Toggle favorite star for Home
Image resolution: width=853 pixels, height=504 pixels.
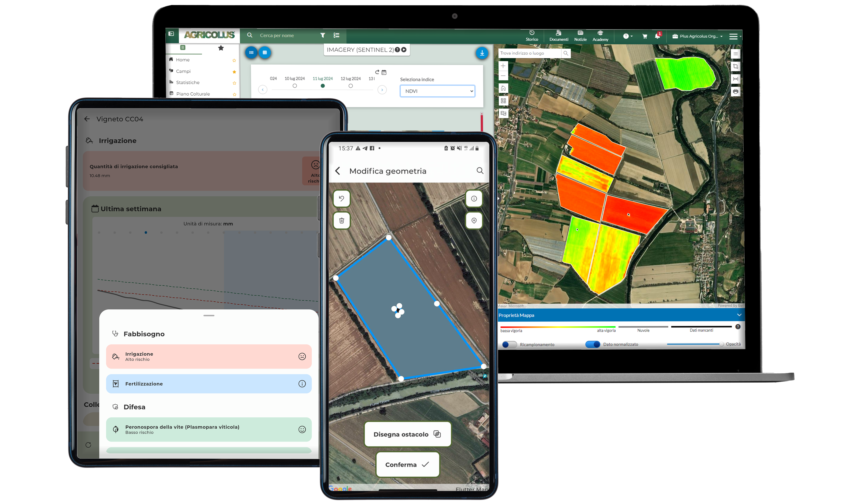click(234, 60)
